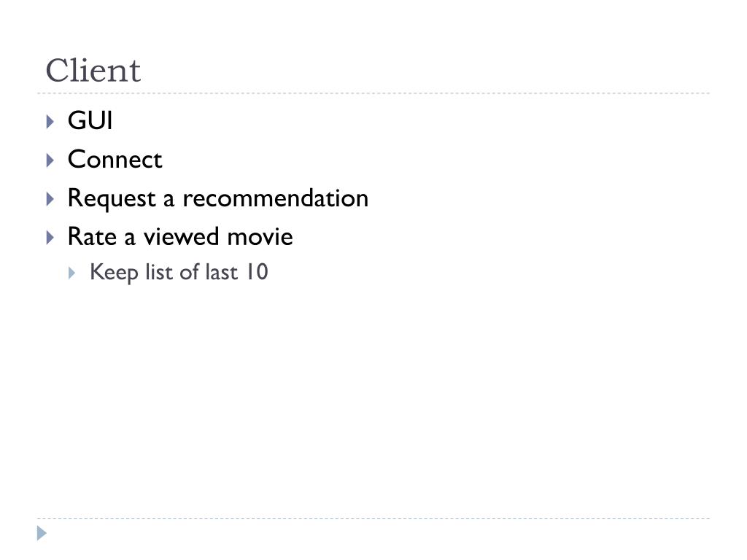
Task: Click the arrow bullet before Rate a viewed movie
Action: pos(50,237)
